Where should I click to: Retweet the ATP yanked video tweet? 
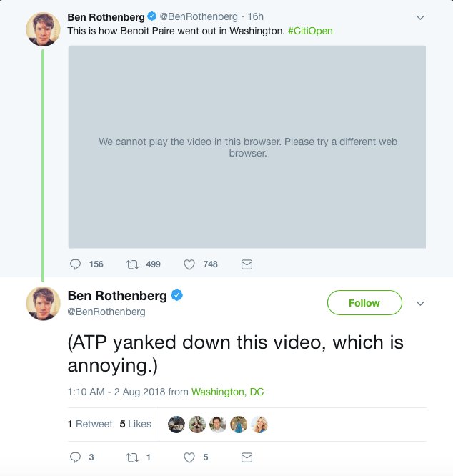[x=132, y=457]
